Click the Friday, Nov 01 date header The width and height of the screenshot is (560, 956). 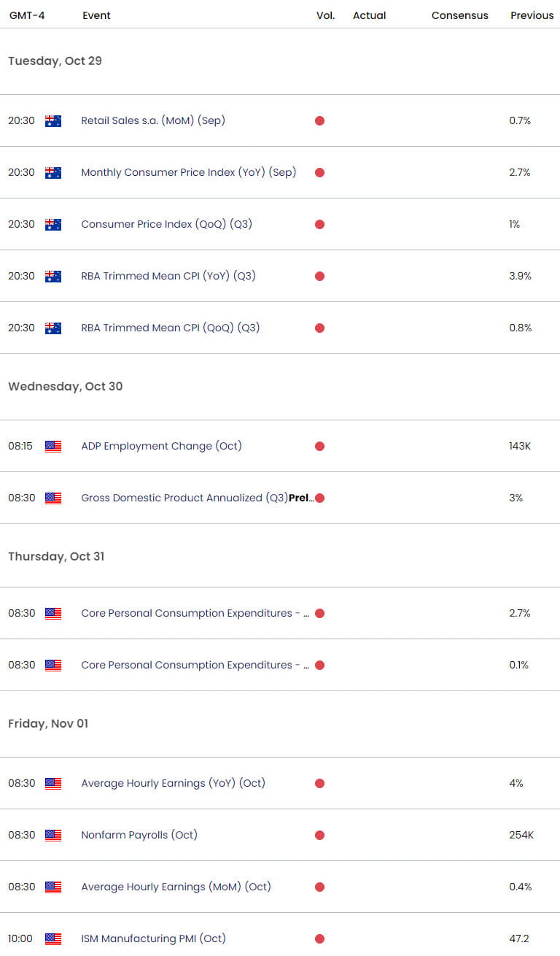point(48,723)
